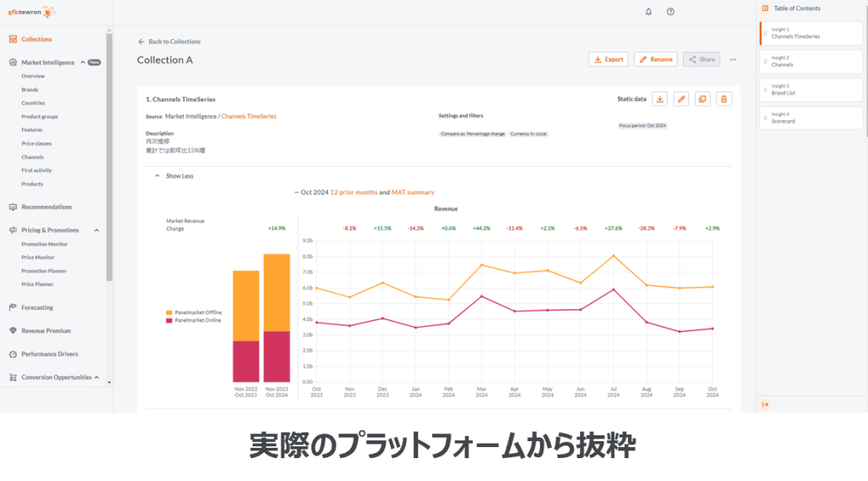Grab the drag handle of Insight 1

tap(765, 33)
